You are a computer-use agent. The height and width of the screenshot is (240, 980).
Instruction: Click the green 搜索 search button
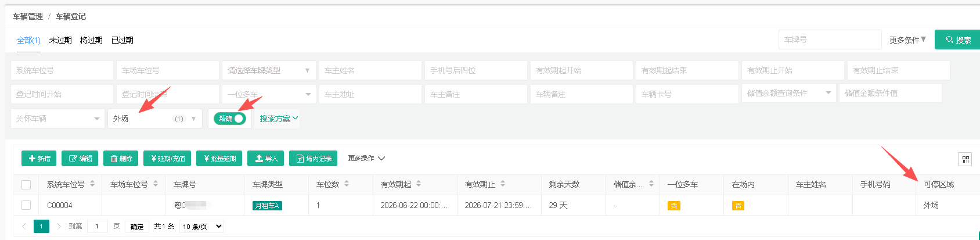[x=957, y=40]
